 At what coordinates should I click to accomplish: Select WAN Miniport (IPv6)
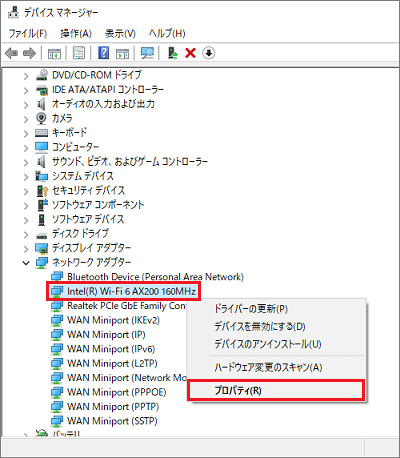pos(111,349)
